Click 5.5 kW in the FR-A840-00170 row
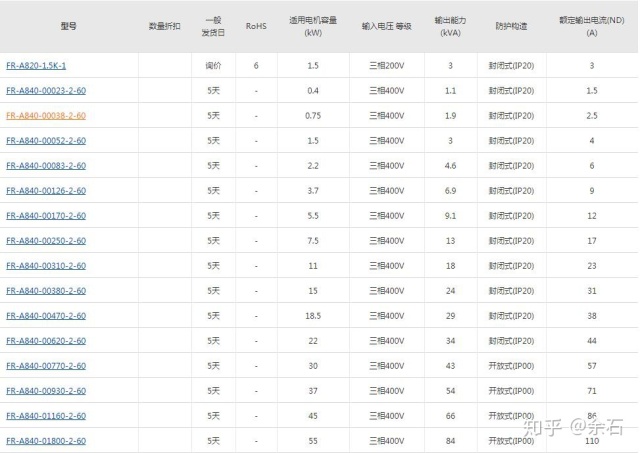This screenshot has height=453, width=640. tap(313, 216)
